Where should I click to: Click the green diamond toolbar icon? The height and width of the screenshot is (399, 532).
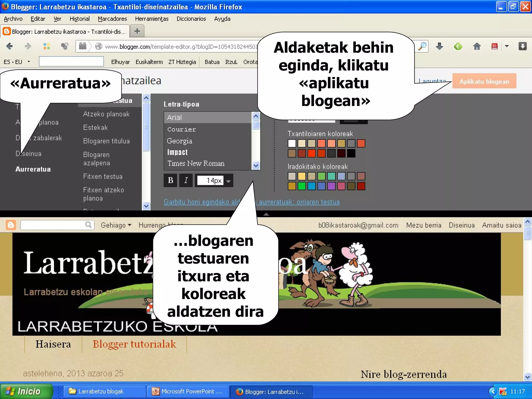458,46
